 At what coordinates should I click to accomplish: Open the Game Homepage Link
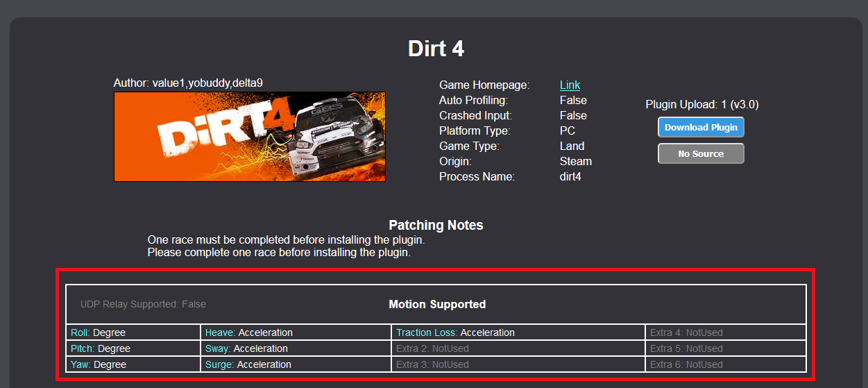tap(570, 85)
